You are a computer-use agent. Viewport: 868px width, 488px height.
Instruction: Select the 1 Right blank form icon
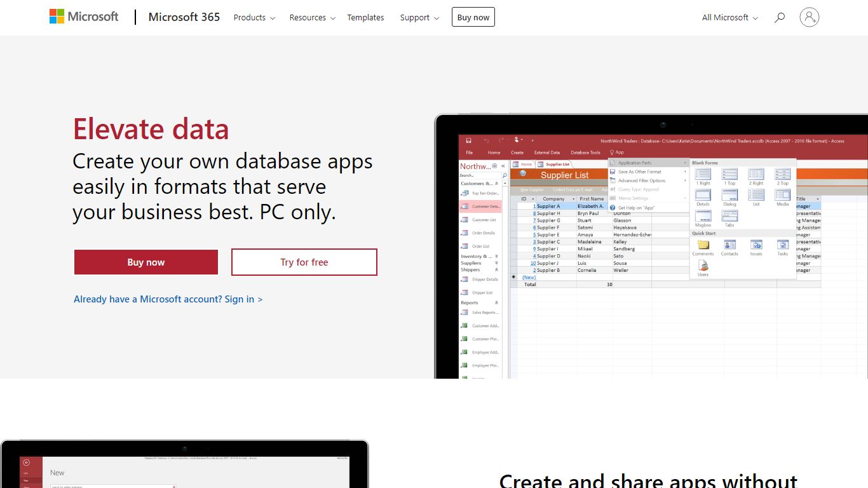point(703,177)
